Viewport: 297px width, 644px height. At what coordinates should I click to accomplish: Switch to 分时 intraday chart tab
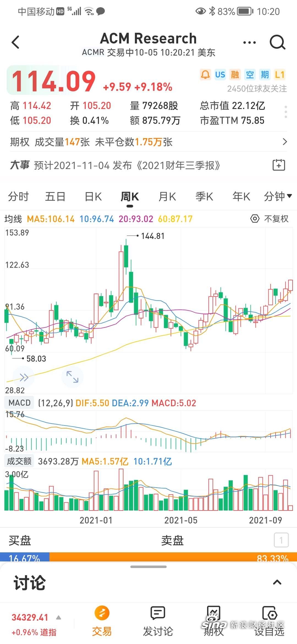click(18, 197)
